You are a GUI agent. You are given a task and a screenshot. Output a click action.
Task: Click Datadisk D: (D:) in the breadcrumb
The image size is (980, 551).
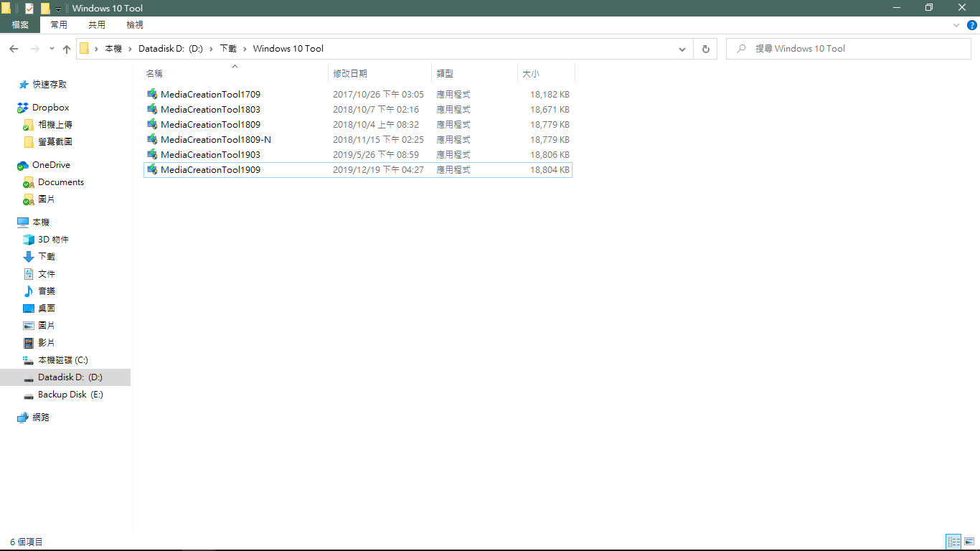coord(171,49)
